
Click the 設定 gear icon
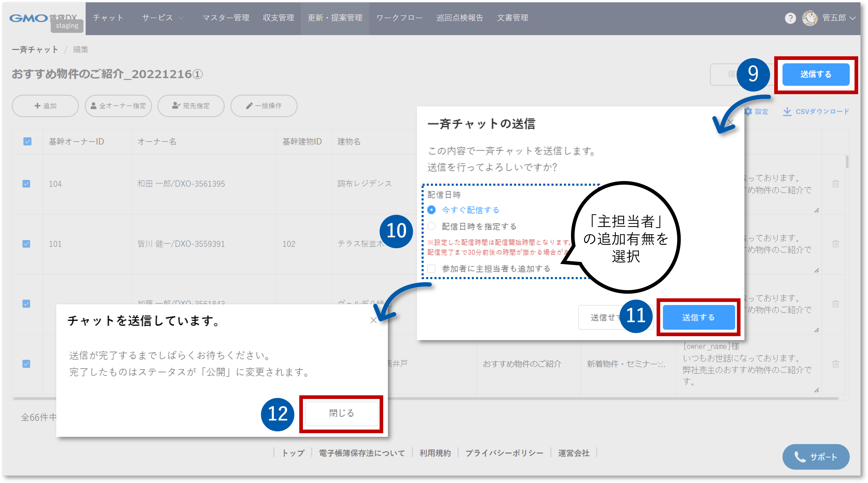point(748,111)
